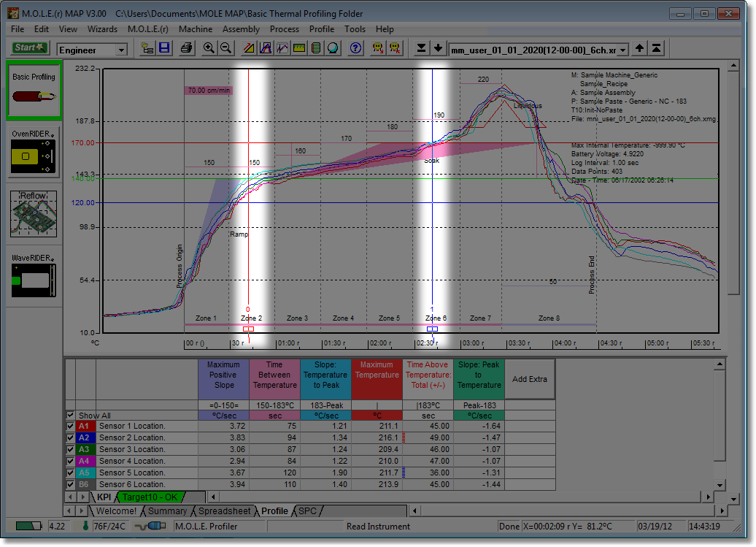The width and height of the screenshot is (756, 547).
Task: Click the thermometer icon in status bar
Action: (x=85, y=526)
